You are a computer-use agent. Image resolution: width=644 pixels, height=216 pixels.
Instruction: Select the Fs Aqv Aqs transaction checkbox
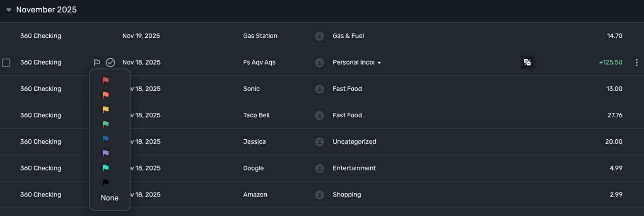coord(6,63)
